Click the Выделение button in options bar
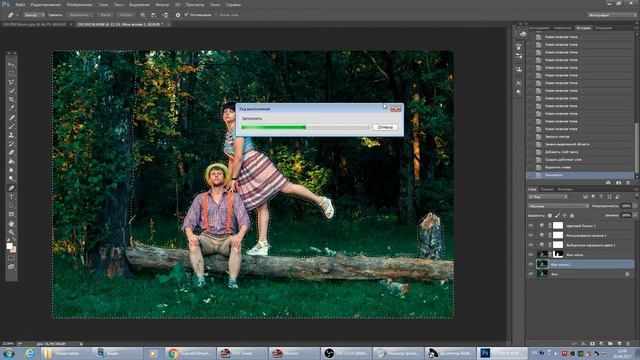The height and width of the screenshot is (360, 640). [80, 15]
